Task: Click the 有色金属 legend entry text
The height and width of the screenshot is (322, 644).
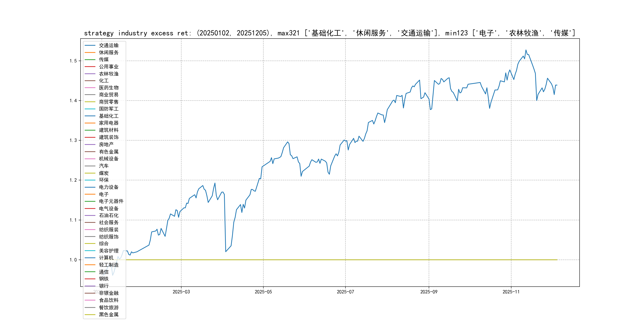Action: [109, 152]
